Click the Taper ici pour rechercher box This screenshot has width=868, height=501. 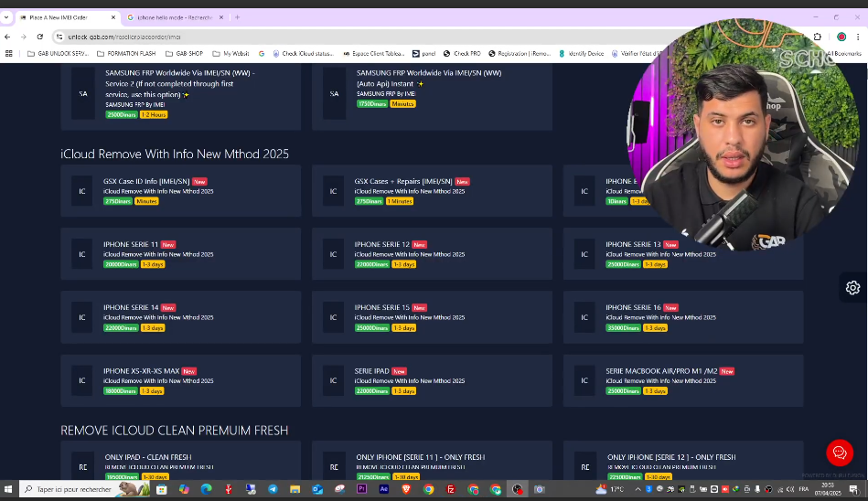point(85,489)
